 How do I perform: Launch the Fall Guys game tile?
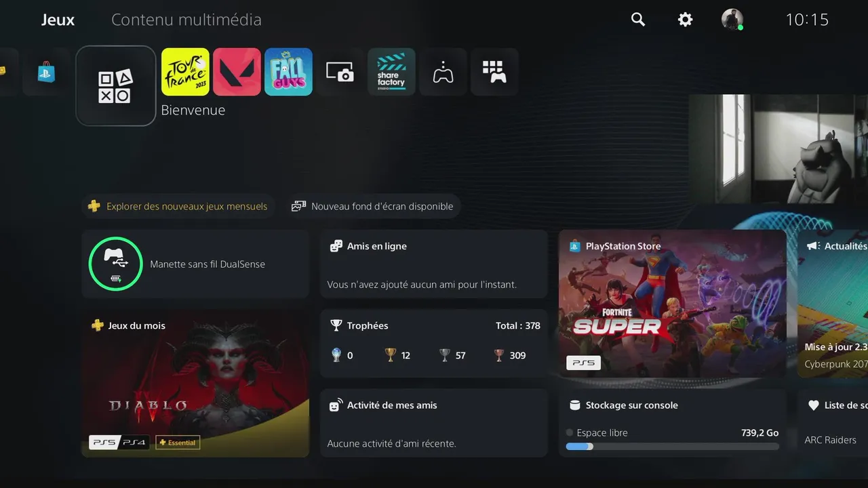click(288, 71)
